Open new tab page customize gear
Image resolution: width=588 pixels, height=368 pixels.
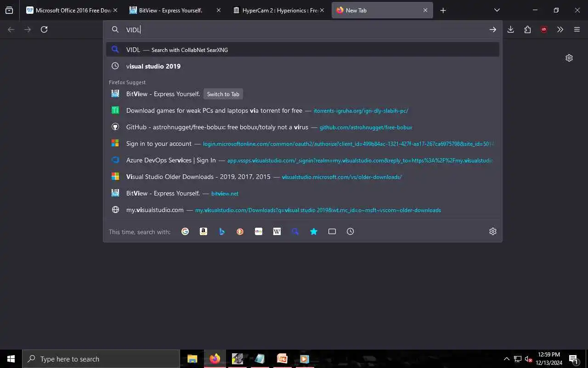point(569,58)
